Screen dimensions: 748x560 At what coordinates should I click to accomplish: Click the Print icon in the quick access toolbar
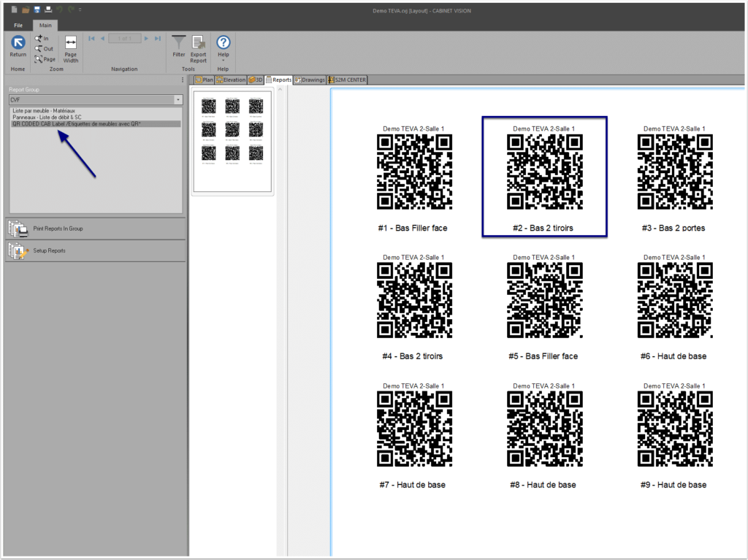click(47, 9)
